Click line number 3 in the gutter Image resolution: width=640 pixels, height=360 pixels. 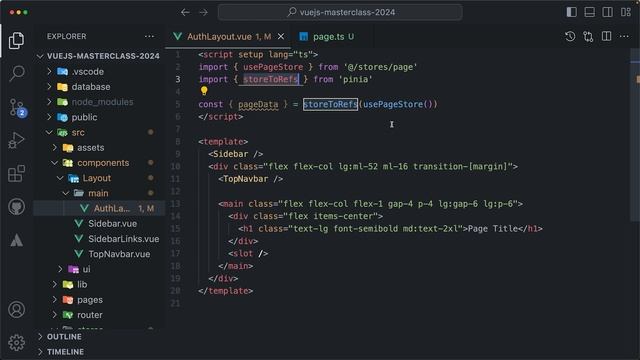[178, 79]
